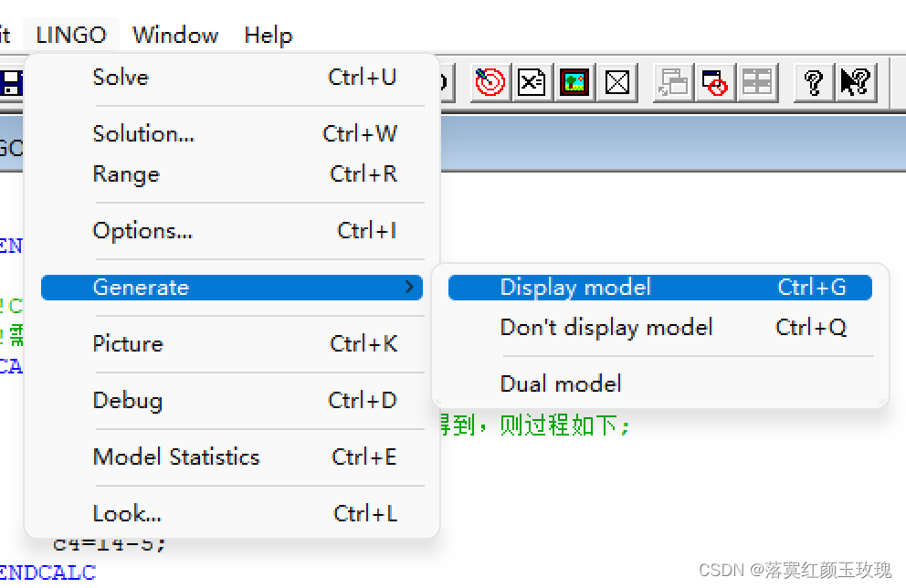Select Don't display model option
The image size is (906, 588).
coord(659,328)
